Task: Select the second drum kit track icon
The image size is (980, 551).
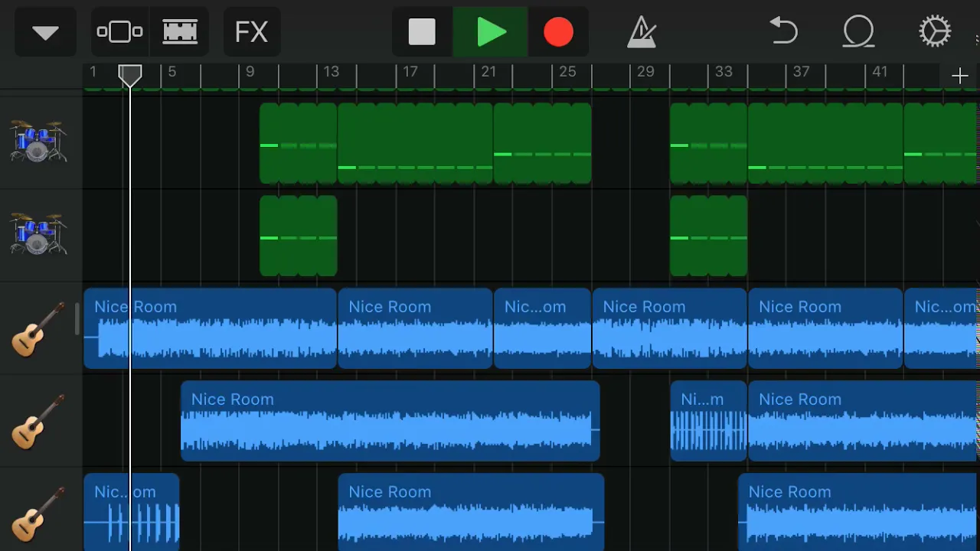Action: 38,234
